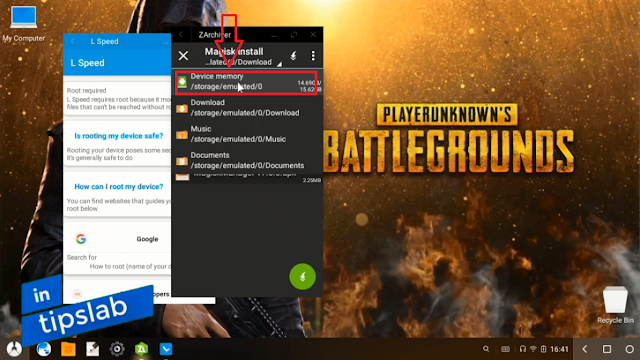Image resolution: width=640 pixels, height=360 pixels.
Task: Tap the Magisk flash icon in ZArchiver toolbar
Action: (293, 56)
